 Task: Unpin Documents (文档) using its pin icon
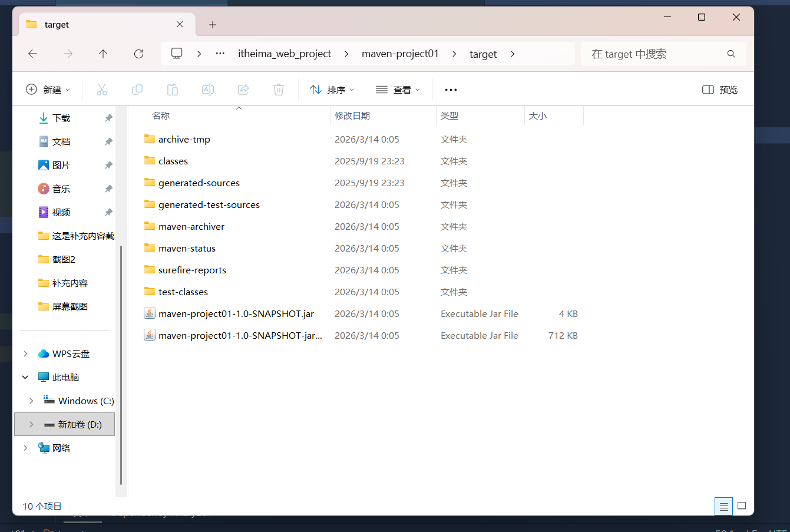tap(108, 141)
